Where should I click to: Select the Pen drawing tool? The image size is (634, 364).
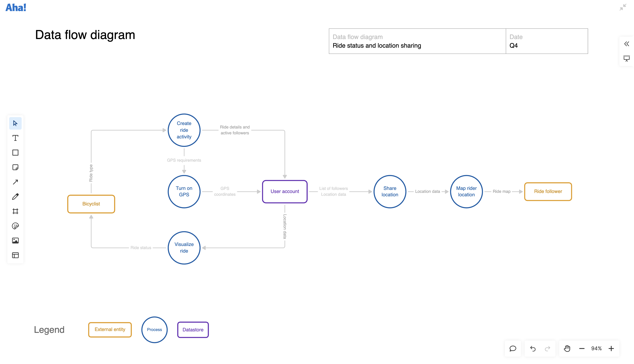tap(15, 196)
